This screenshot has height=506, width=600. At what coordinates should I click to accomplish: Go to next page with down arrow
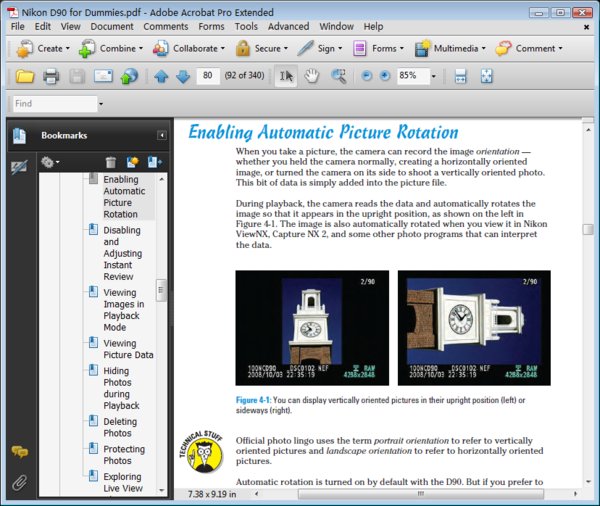(x=183, y=77)
